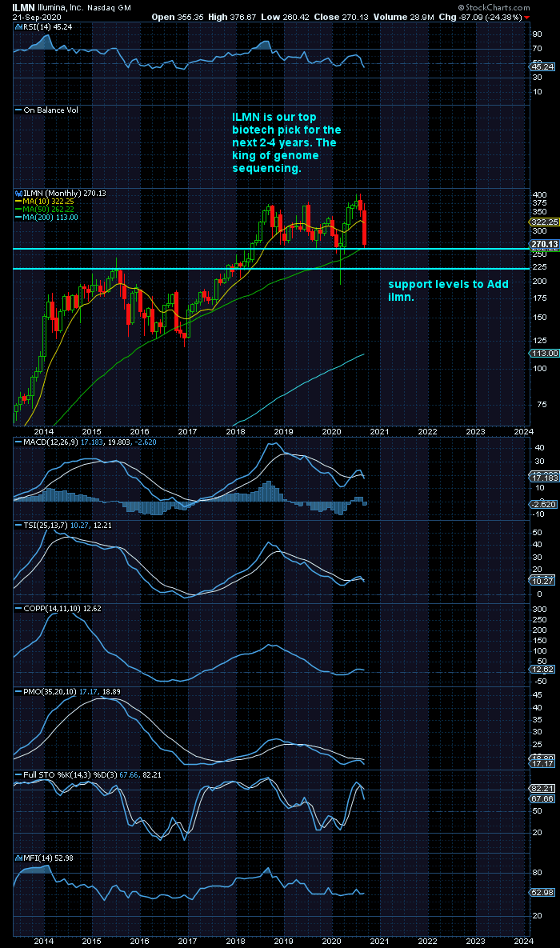The height and width of the screenshot is (948, 560).
Task: Click the 2021 label on the price chart's time axis
Action: tap(379, 432)
